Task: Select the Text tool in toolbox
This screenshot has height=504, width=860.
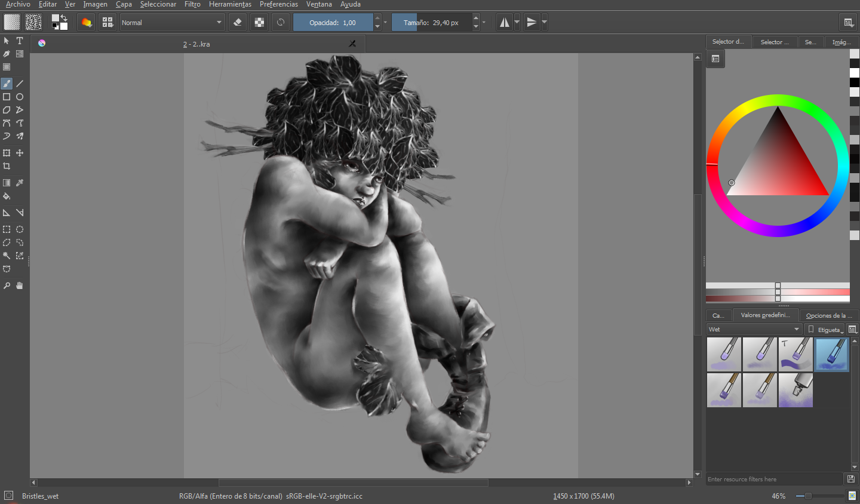Action: tap(20, 41)
